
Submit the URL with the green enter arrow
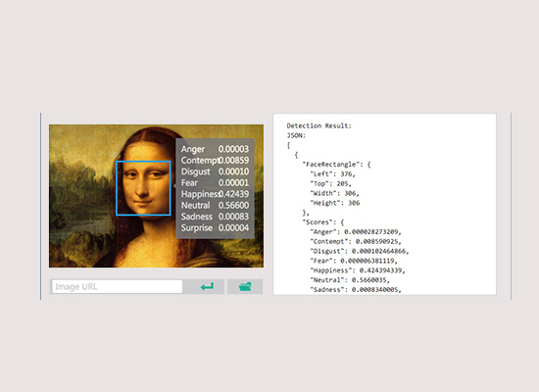[207, 286]
